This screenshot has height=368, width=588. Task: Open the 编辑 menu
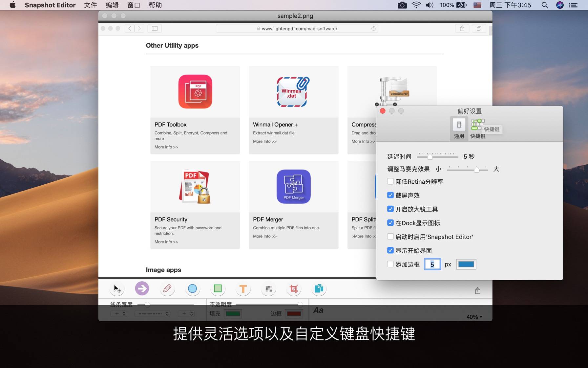pos(112,5)
